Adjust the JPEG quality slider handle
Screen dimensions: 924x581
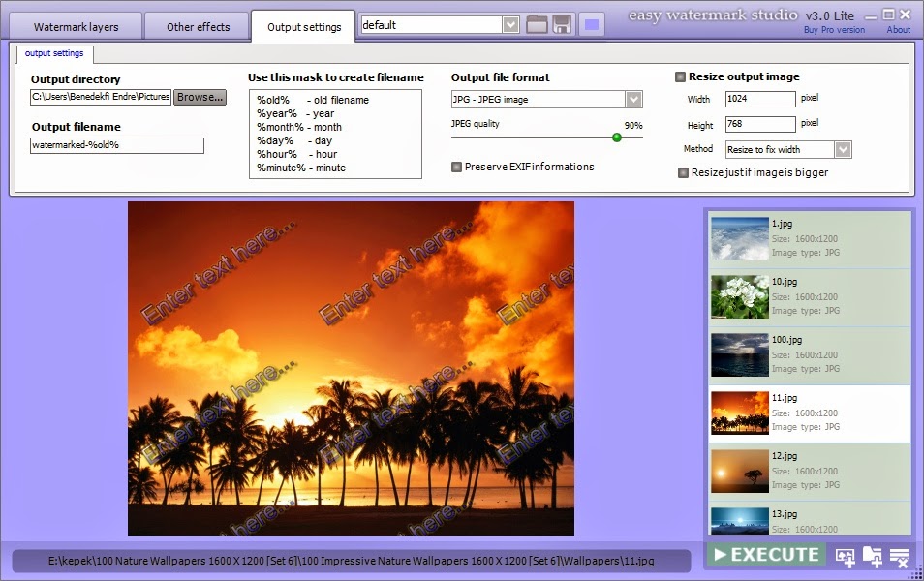click(616, 138)
